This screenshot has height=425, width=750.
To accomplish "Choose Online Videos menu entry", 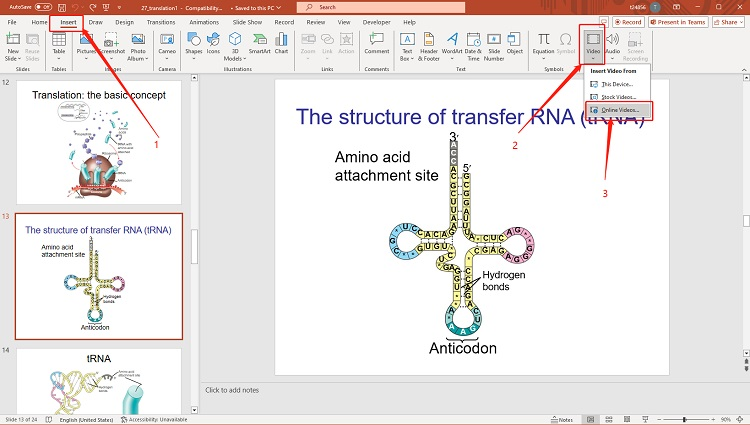I will pyautogui.click(x=617, y=110).
